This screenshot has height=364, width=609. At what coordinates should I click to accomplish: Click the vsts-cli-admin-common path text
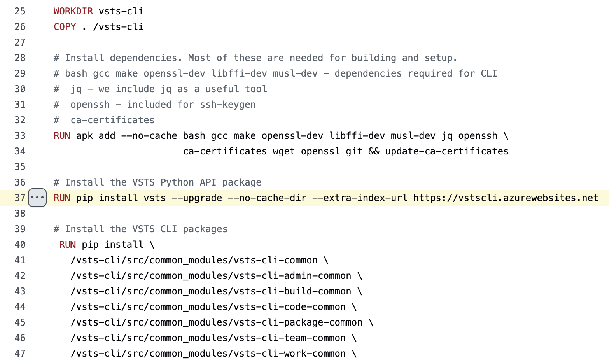click(x=211, y=276)
